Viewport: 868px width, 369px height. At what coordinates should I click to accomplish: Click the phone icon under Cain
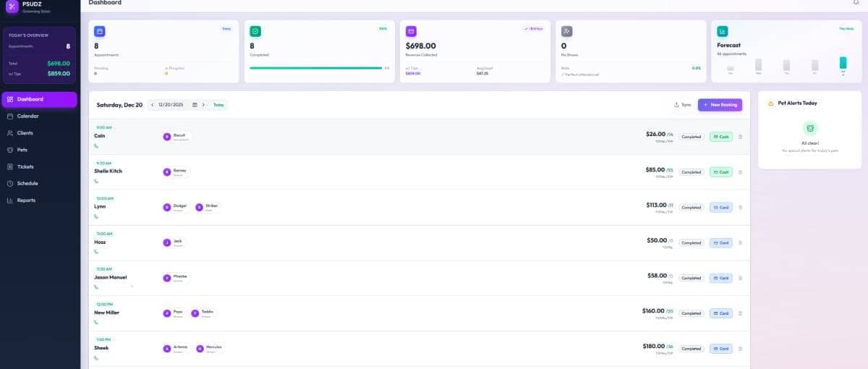tap(96, 146)
